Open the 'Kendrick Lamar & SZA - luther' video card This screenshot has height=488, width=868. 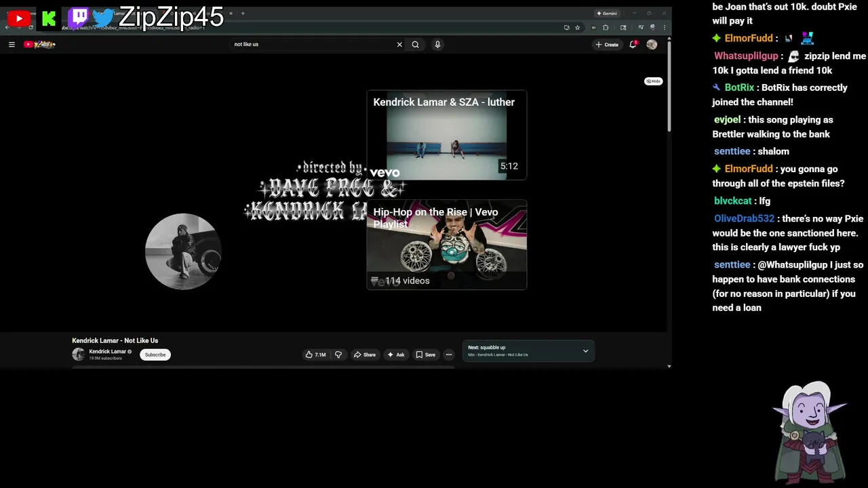pos(446,135)
